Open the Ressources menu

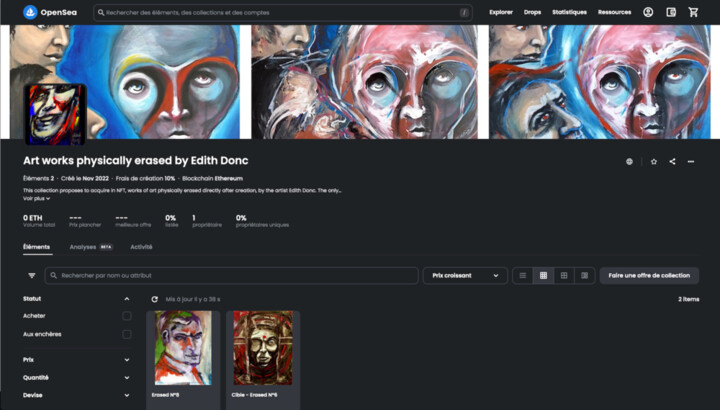click(x=614, y=12)
